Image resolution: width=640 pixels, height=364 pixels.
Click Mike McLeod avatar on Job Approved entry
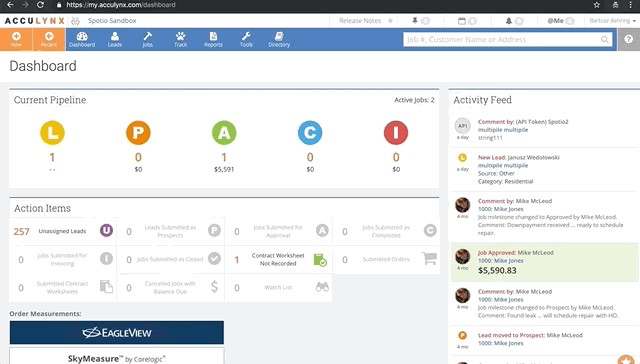(x=462, y=256)
